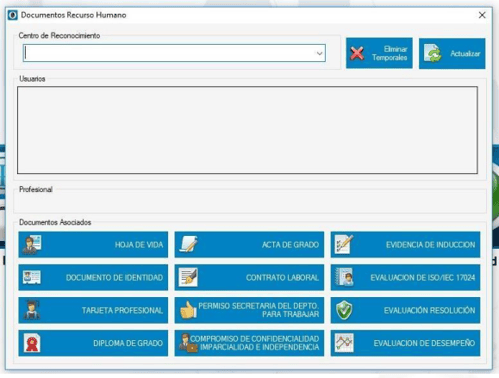
Task: Open the CONTRATO LABORAL document
Action: tap(249, 277)
